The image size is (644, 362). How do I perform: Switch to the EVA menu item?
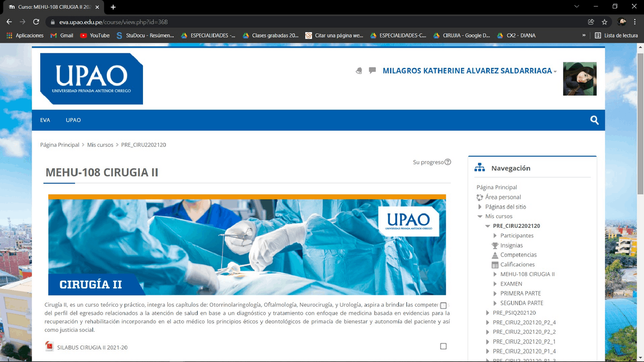point(45,120)
